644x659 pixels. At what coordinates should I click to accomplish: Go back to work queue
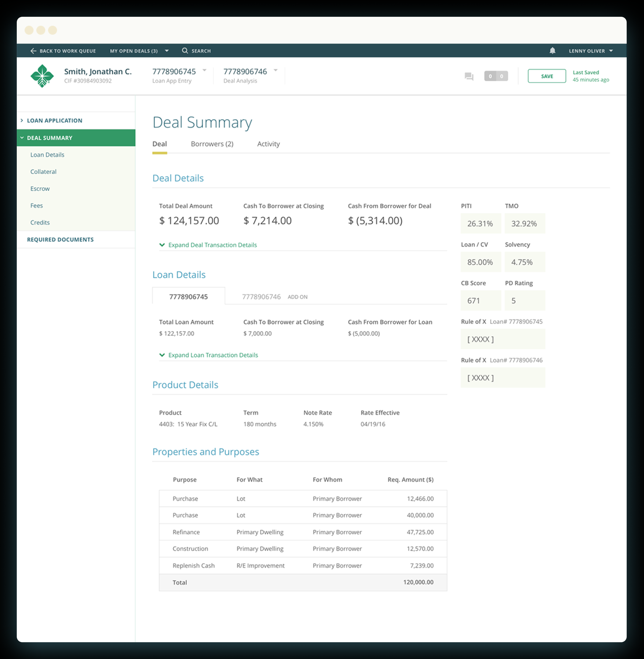pyautogui.click(x=63, y=51)
